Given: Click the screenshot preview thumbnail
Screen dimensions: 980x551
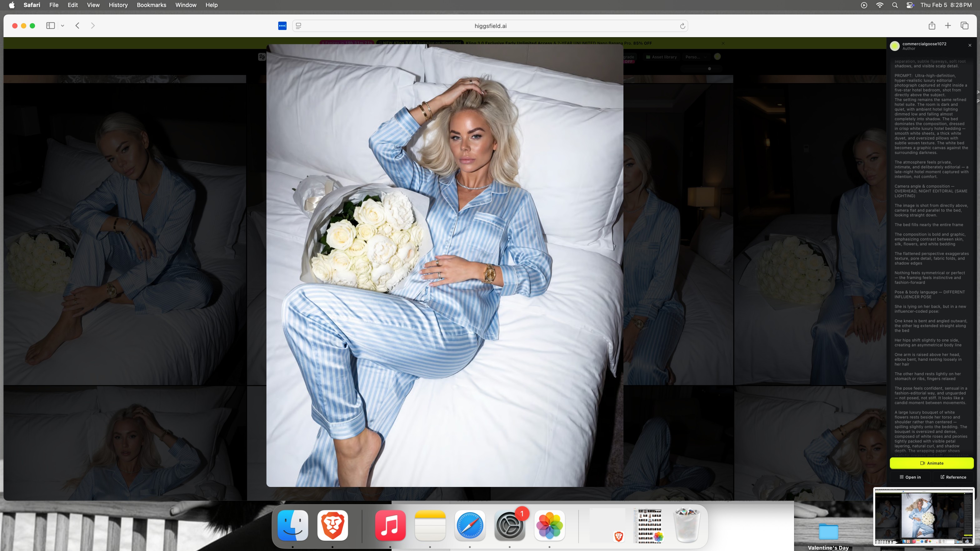Looking at the screenshot, I should pos(924,516).
